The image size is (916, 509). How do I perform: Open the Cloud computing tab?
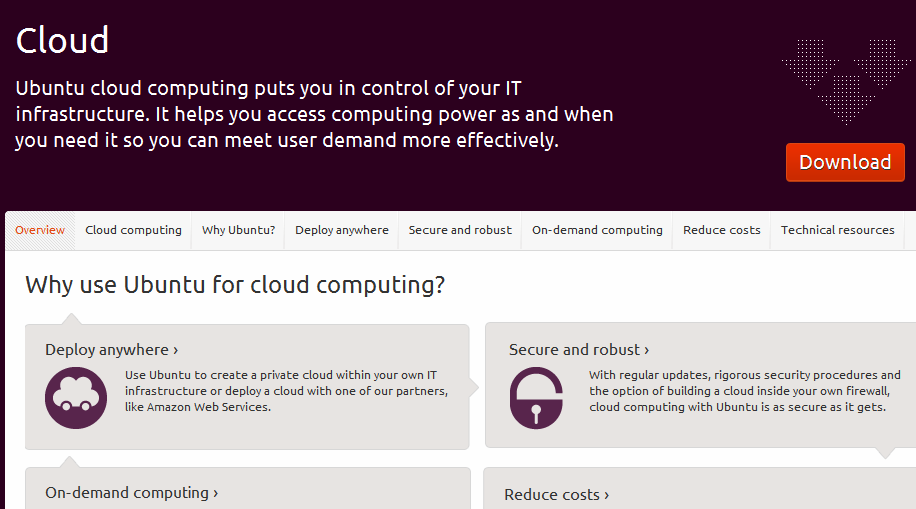point(133,230)
